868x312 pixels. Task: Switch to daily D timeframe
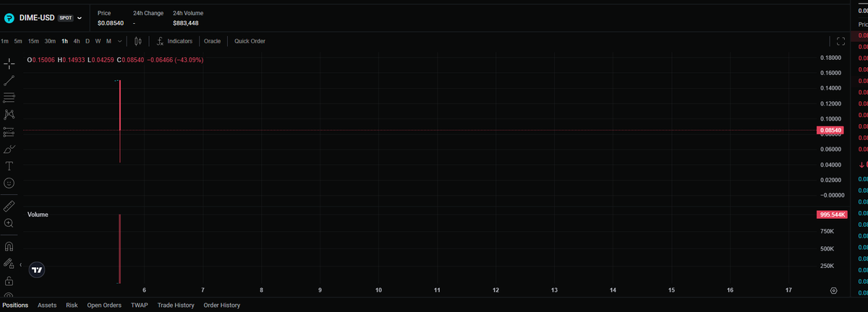[x=88, y=41]
